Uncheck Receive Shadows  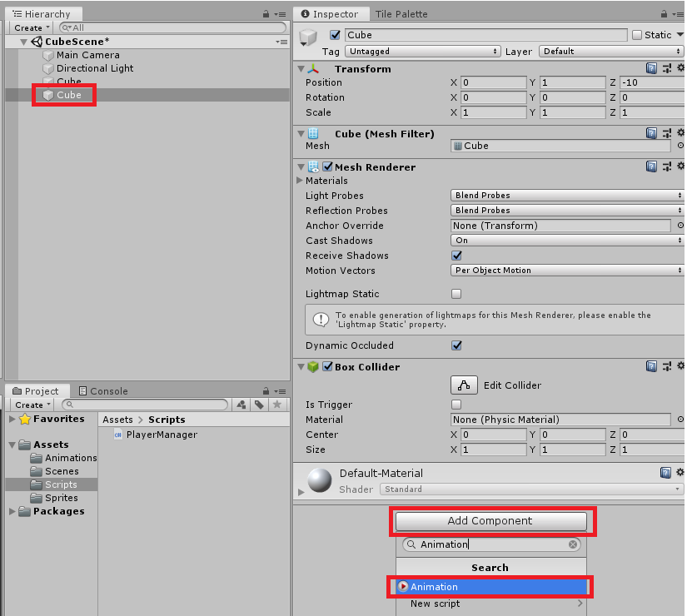click(456, 256)
